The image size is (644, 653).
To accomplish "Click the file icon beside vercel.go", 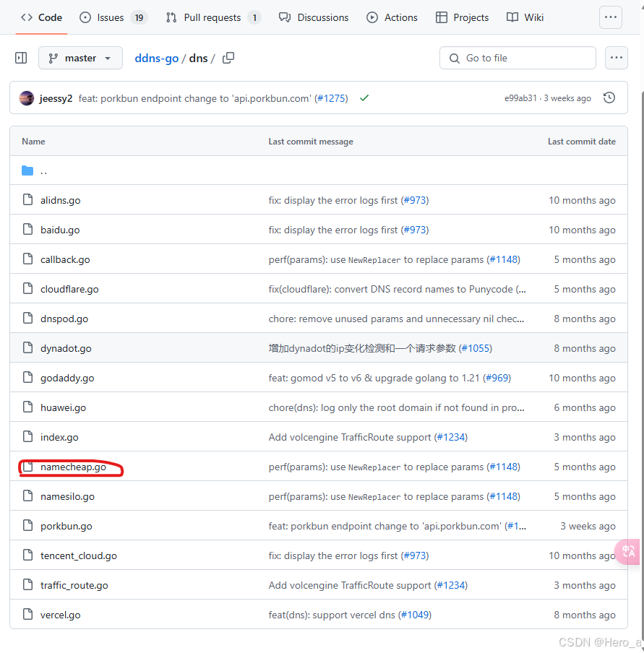I will [28, 614].
